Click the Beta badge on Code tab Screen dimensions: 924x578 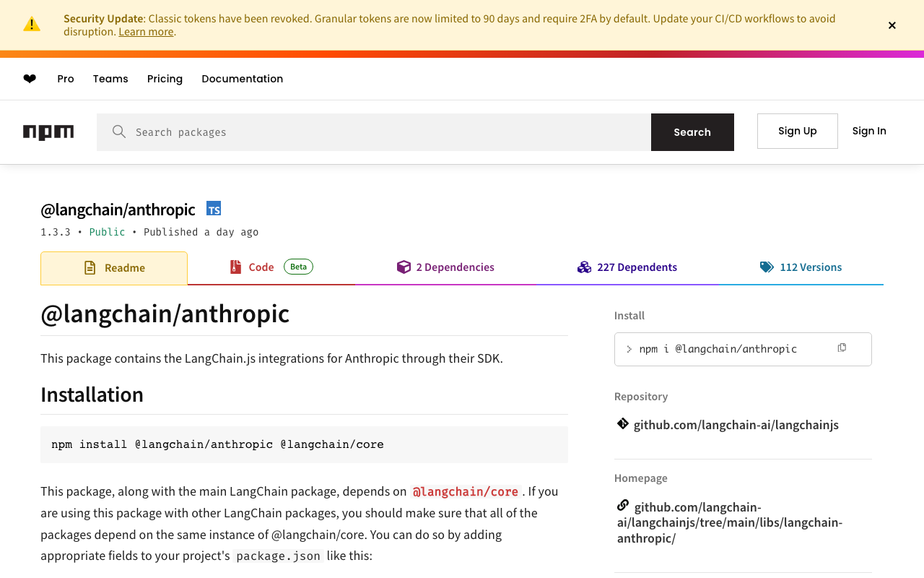tap(298, 267)
